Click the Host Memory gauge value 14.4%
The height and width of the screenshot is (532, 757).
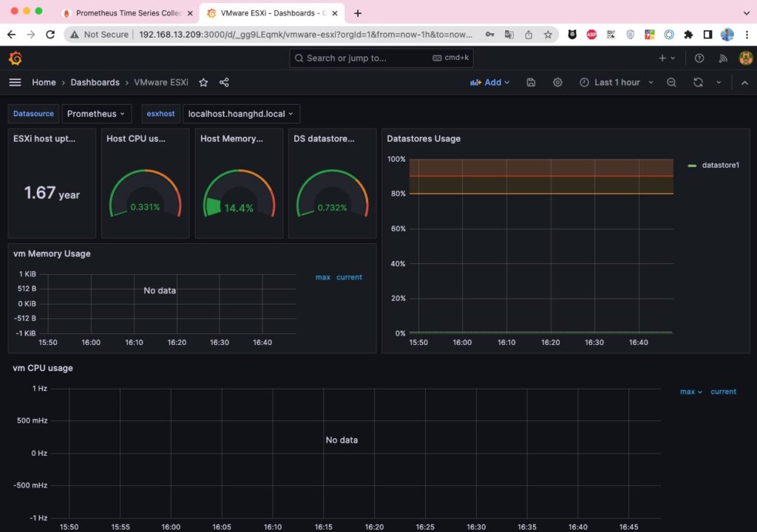point(239,208)
